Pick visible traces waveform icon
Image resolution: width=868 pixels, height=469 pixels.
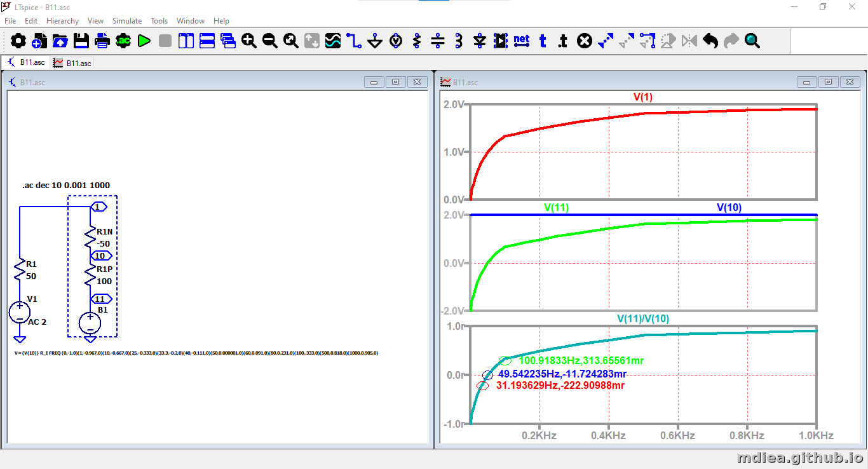[x=333, y=41]
